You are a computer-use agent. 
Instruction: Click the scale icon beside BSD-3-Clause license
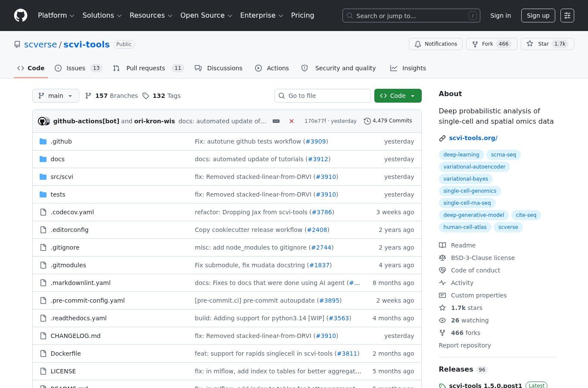tap(442, 258)
